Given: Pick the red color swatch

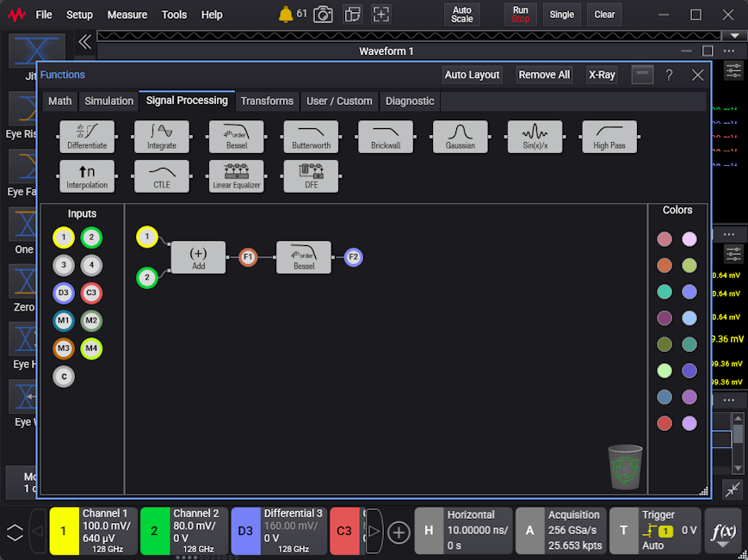Looking at the screenshot, I should click(665, 422).
